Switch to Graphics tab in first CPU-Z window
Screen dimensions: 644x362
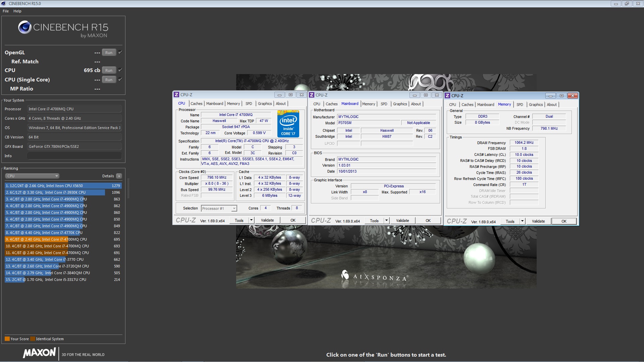(x=265, y=104)
